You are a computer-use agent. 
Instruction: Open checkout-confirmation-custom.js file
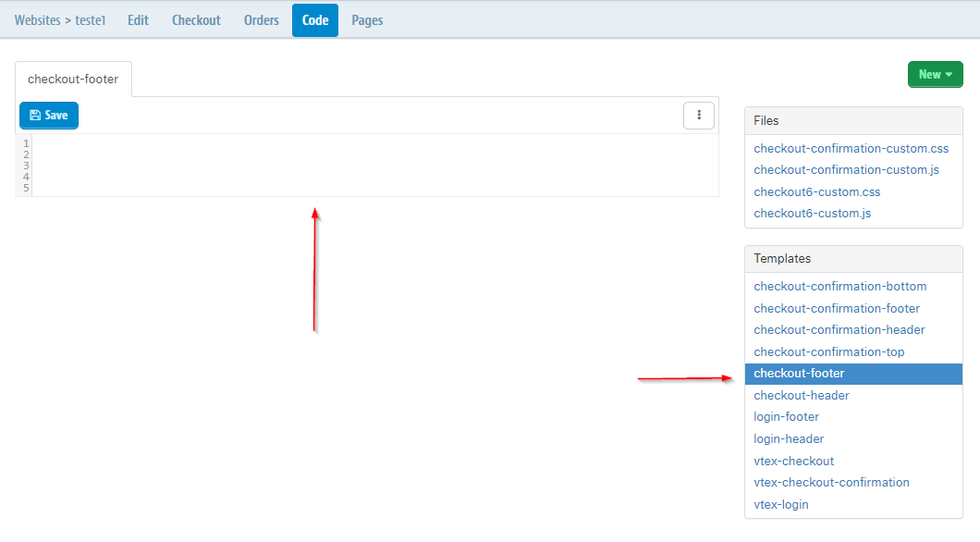pos(846,169)
